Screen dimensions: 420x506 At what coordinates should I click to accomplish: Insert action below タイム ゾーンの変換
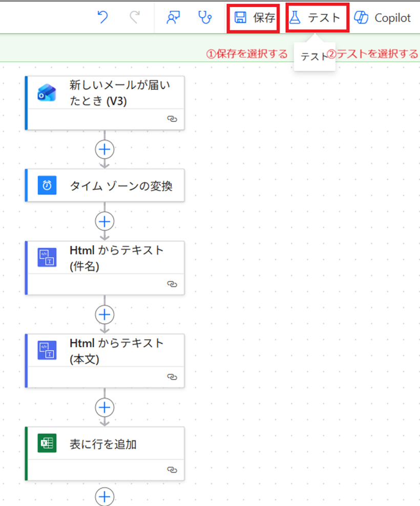104,221
